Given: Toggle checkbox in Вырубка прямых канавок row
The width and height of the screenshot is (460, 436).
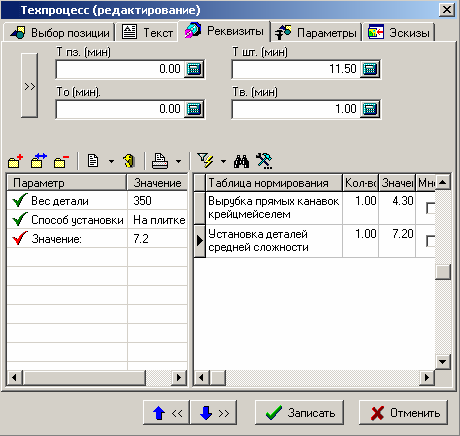Looking at the screenshot, I should click(431, 208).
